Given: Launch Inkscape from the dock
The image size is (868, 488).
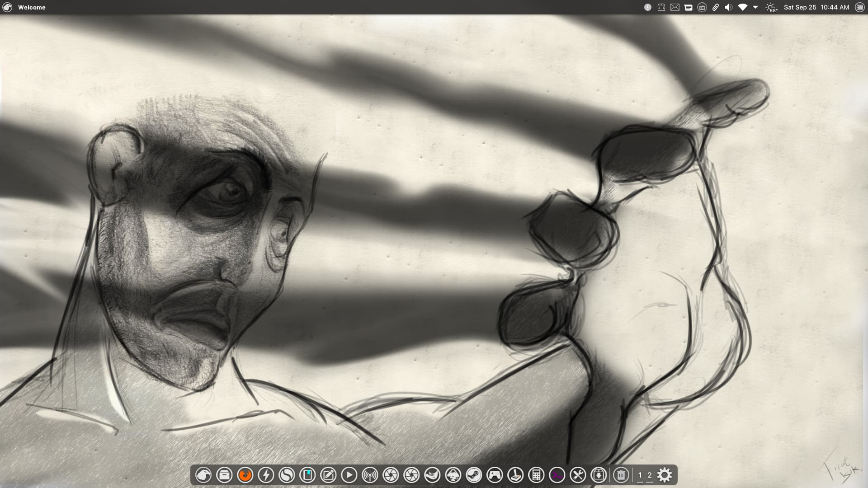Looking at the screenshot, I should (453, 475).
